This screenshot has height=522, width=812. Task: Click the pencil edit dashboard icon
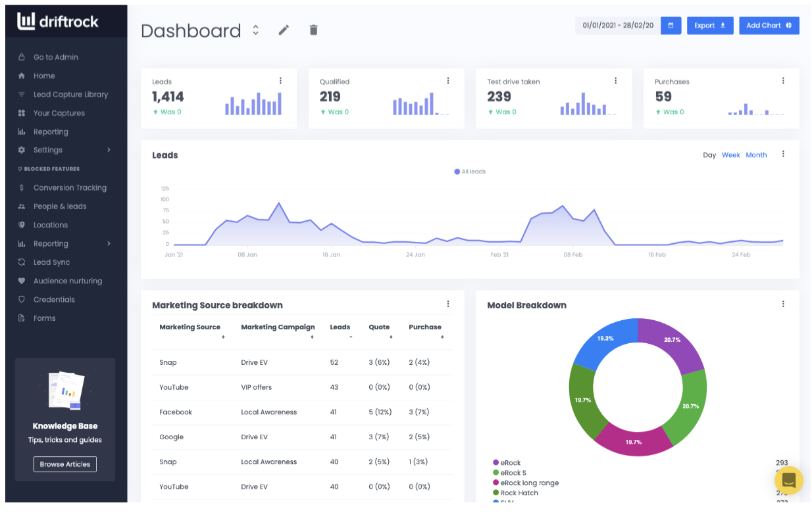(284, 30)
